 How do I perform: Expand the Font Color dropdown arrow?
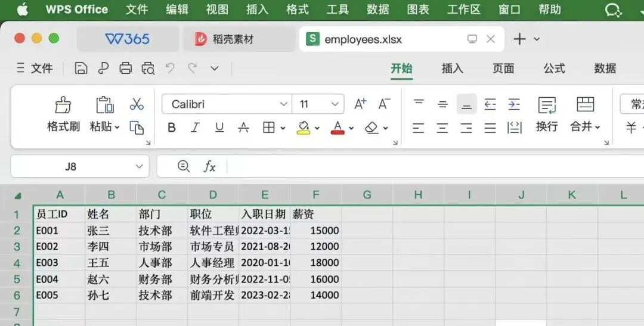(x=351, y=129)
